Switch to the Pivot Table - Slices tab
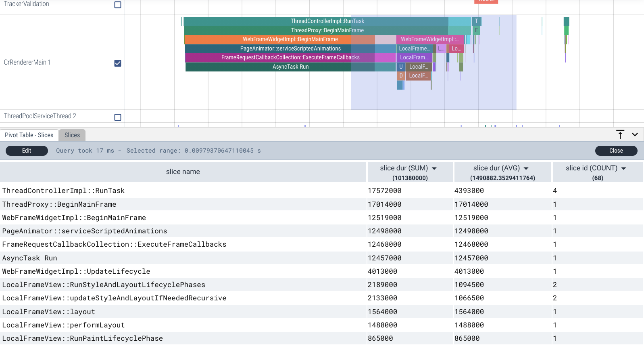 tap(29, 135)
